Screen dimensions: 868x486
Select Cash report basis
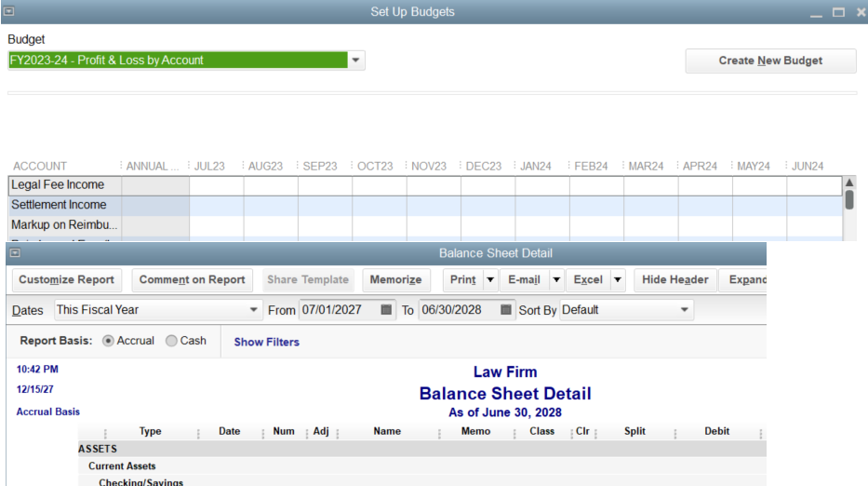click(171, 341)
